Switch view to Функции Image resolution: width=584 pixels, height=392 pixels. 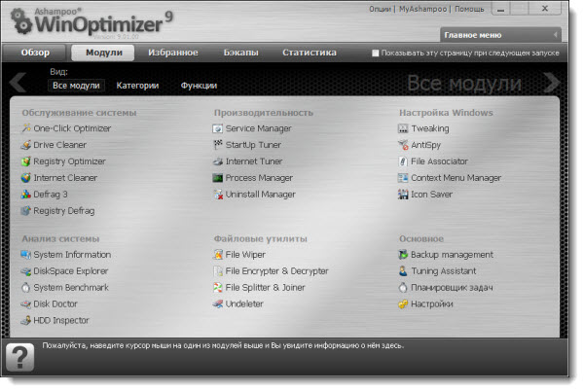point(199,86)
